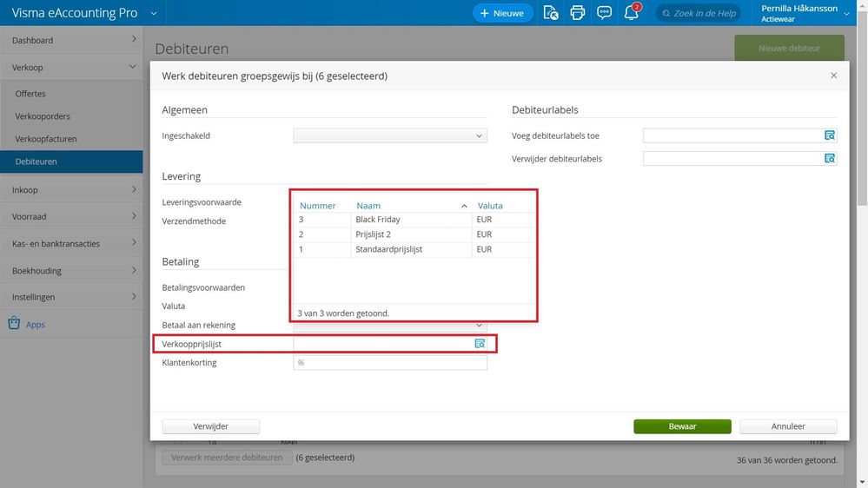868x488 pixels.
Task: Click the Nieuwe plus button
Action: click(502, 13)
